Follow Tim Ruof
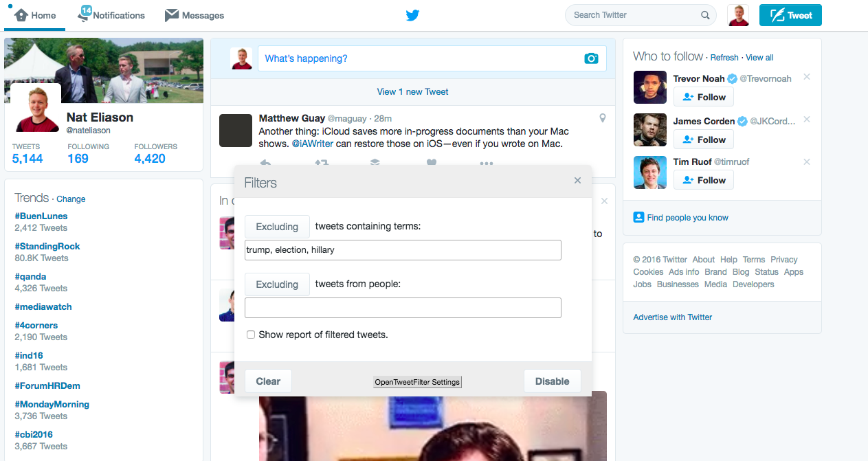The width and height of the screenshot is (868, 461). [704, 180]
